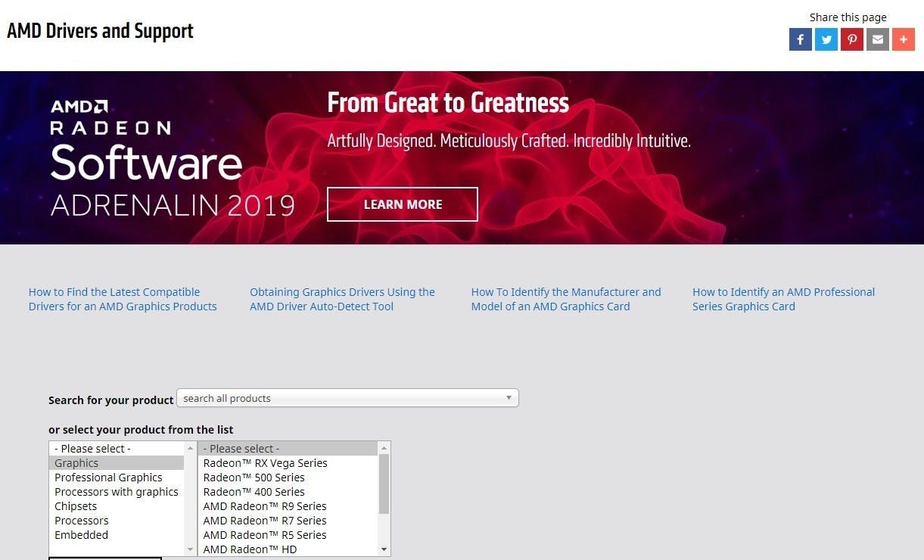924x560 pixels.
Task: Choose Radeon 400 Series
Action: pyautogui.click(x=288, y=492)
